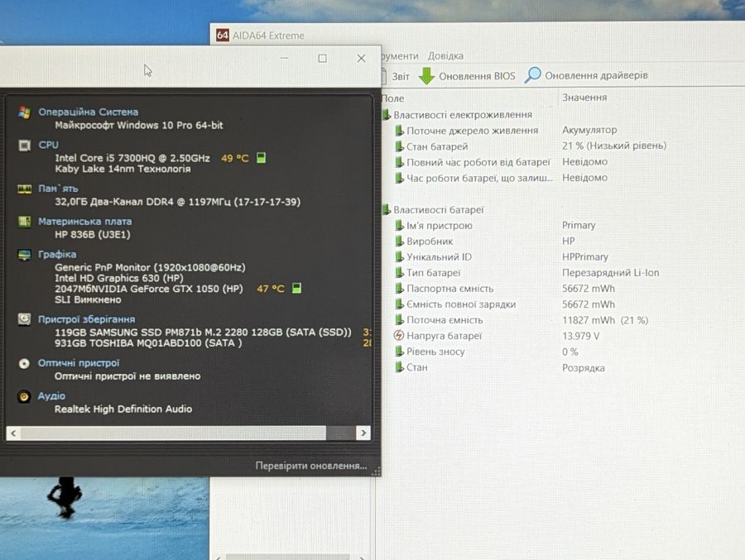Screen dimensions: 745x560
Task: Click the Звіт toolbar button
Action: [x=396, y=76]
